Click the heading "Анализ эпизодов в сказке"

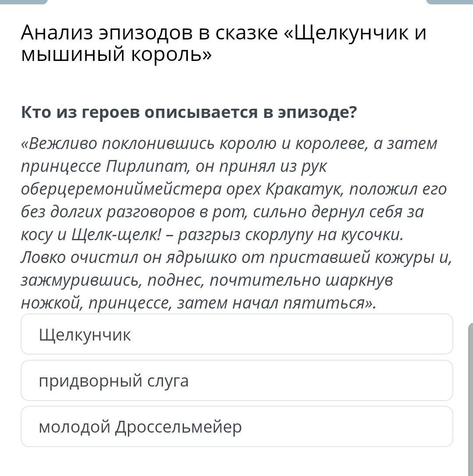point(149,33)
